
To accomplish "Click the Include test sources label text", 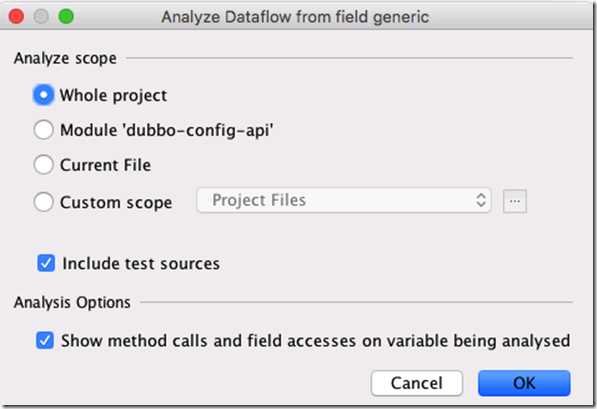I will (141, 264).
